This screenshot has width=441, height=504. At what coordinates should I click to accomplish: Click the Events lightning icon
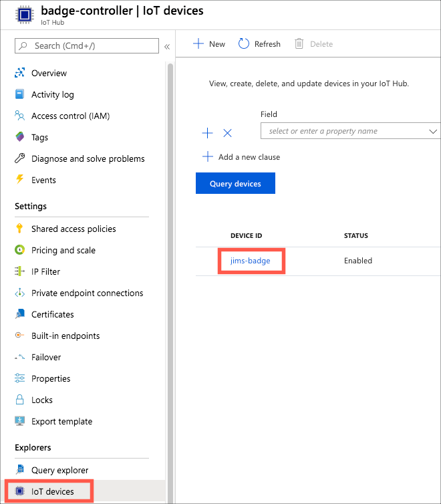click(x=19, y=179)
